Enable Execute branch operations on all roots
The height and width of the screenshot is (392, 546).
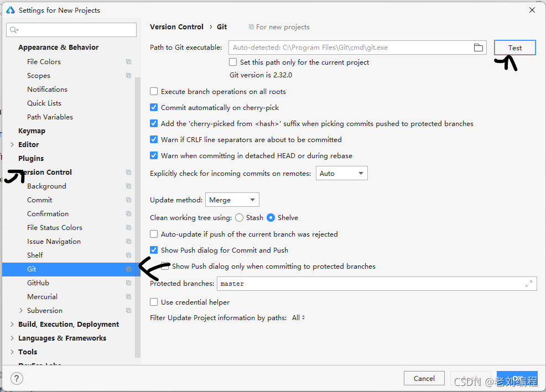154,91
